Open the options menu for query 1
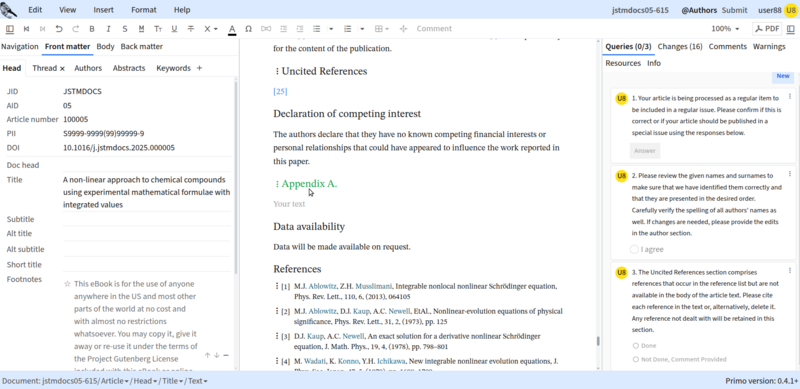This screenshot has width=800, height=389. click(x=790, y=96)
